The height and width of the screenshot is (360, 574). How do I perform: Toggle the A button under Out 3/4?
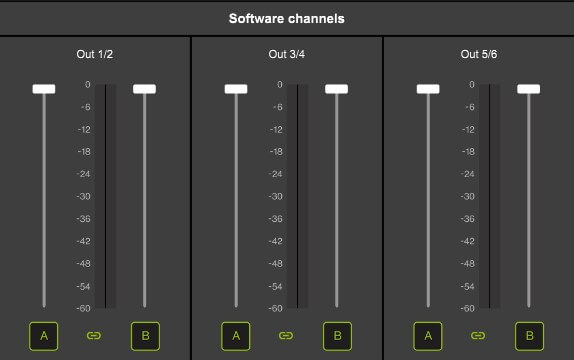(236, 336)
